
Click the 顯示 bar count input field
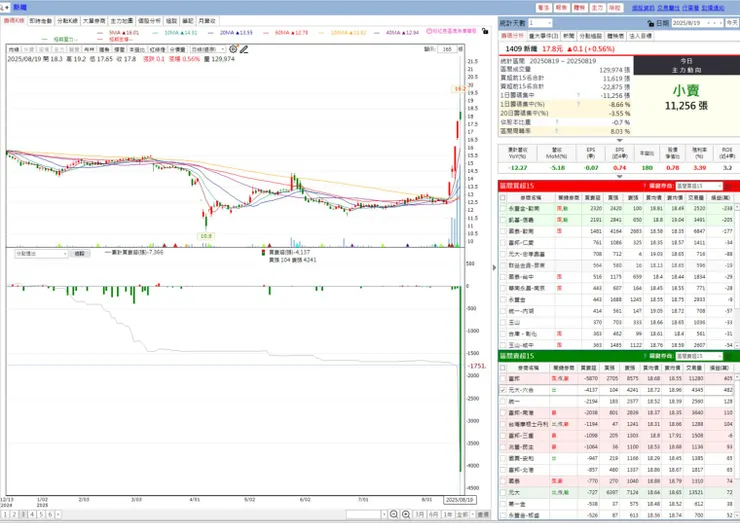tap(447, 49)
